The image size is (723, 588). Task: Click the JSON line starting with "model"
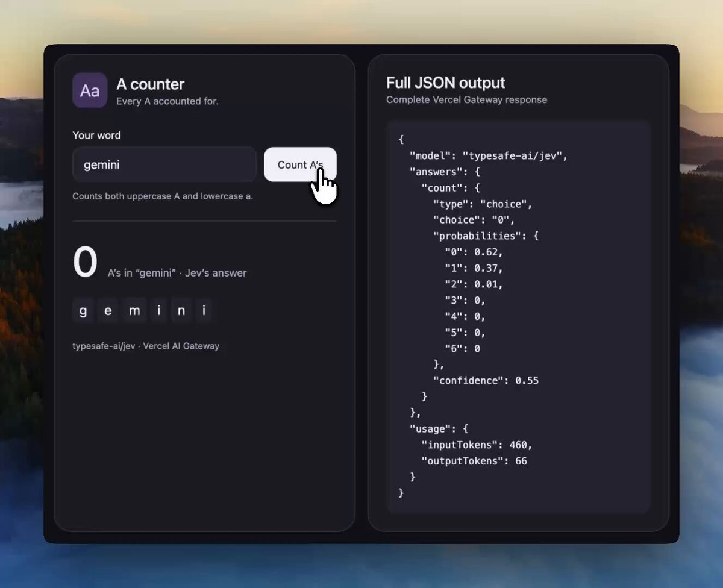[489, 155]
